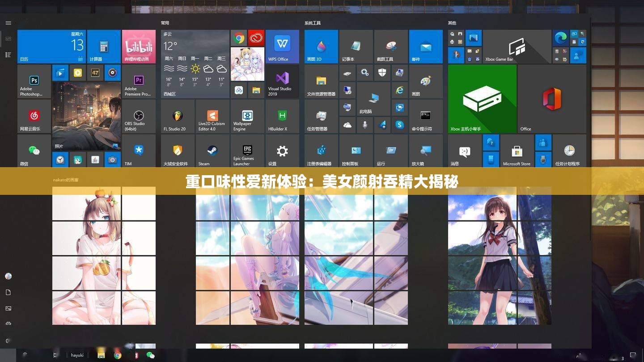644x362 pixels.
Task: Open Live2D Cubism Editor 4.0
Action: pyautogui.click(x=212, y=117)
